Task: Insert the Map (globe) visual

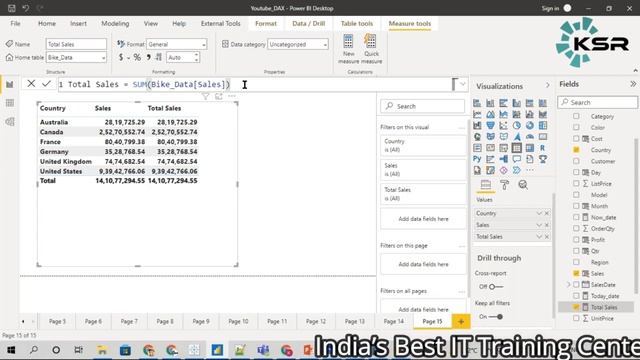Action: click(x=477, y=137)
